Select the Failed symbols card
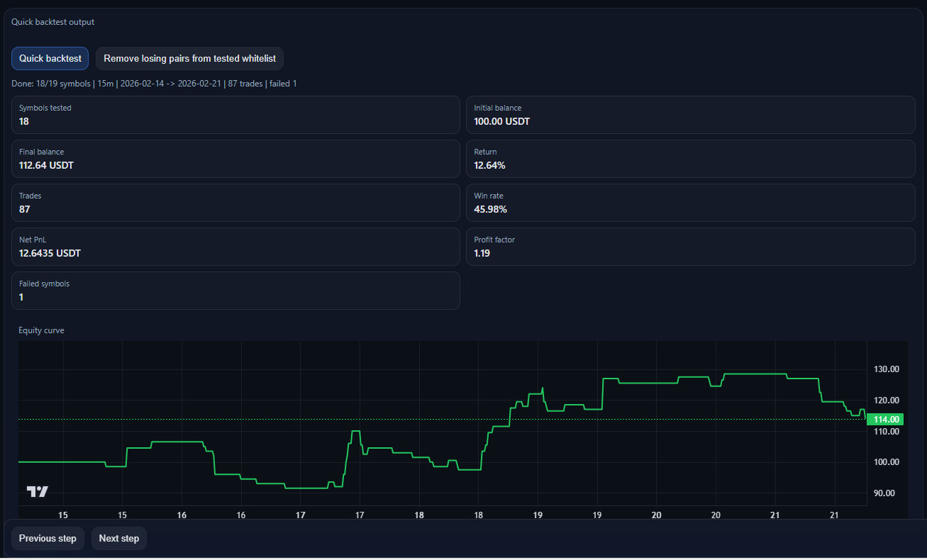Viewport: 927px width, 560px height. click(x=235, y=291)
